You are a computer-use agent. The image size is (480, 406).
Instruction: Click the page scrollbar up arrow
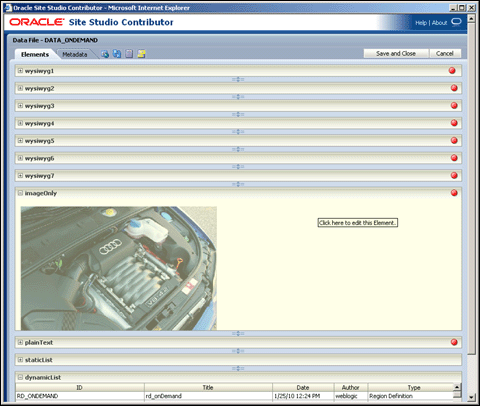point(471,19)
